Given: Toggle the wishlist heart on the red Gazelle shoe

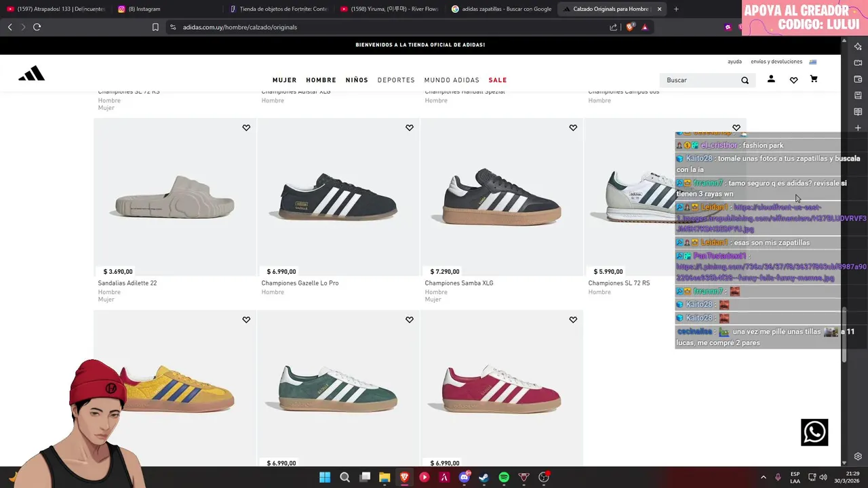Looking at the screenshot, I should (573, 320).
